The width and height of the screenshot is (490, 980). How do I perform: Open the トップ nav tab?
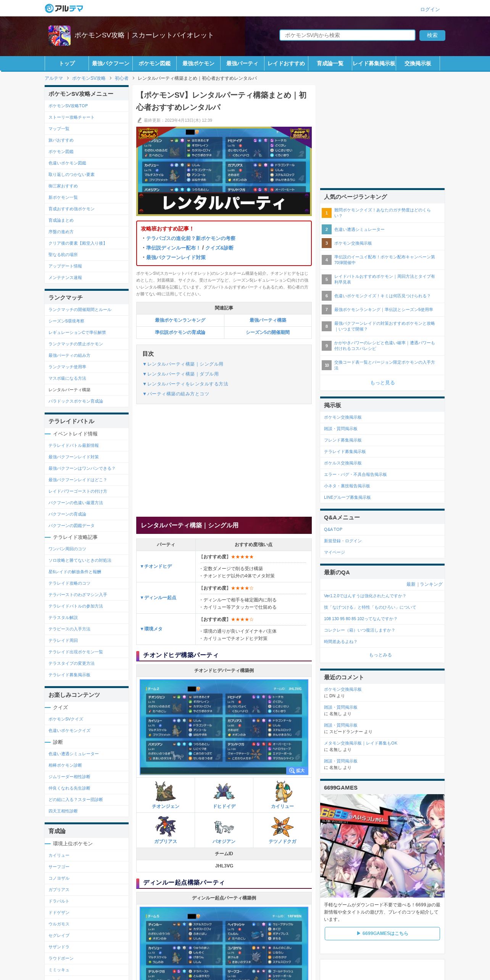coord(67,63)
